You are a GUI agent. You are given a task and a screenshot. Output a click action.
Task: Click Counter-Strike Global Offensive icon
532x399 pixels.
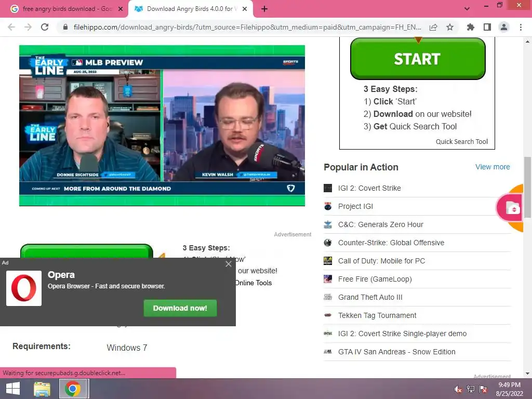click(328, 243)
